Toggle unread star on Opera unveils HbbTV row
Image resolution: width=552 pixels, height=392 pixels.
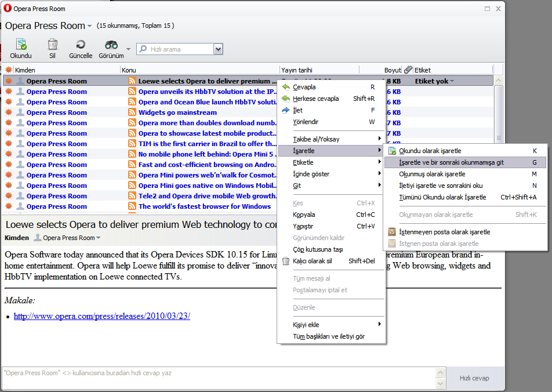point(9,92)
